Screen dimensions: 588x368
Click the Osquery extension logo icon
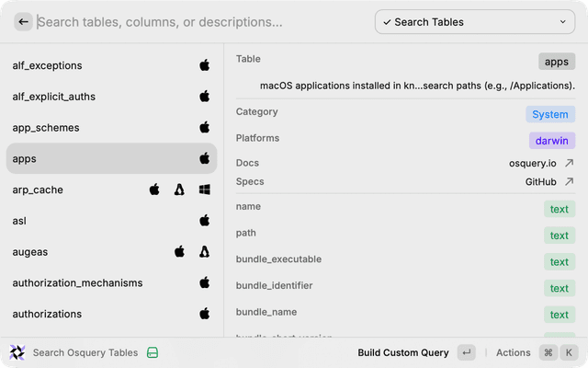click(17, 352)
